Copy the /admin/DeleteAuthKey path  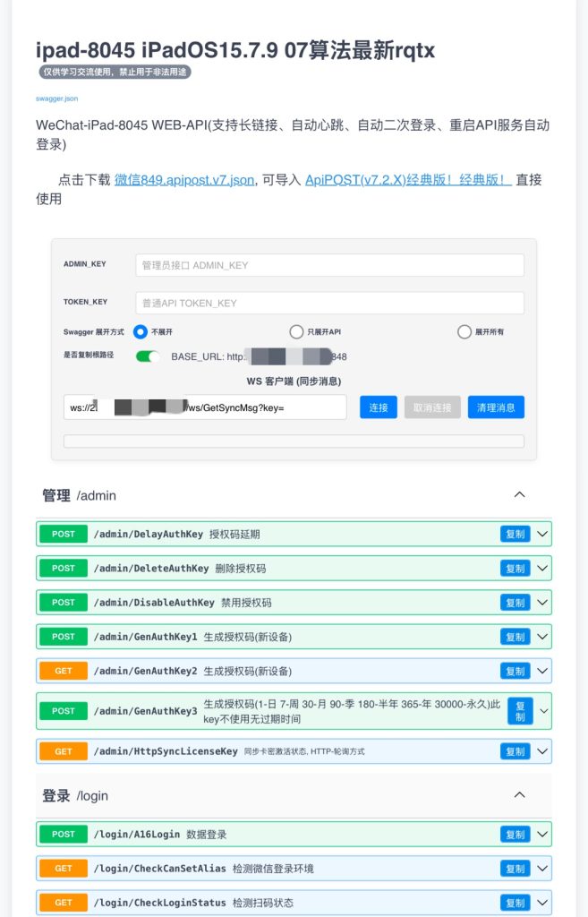[x=515, y=569]
